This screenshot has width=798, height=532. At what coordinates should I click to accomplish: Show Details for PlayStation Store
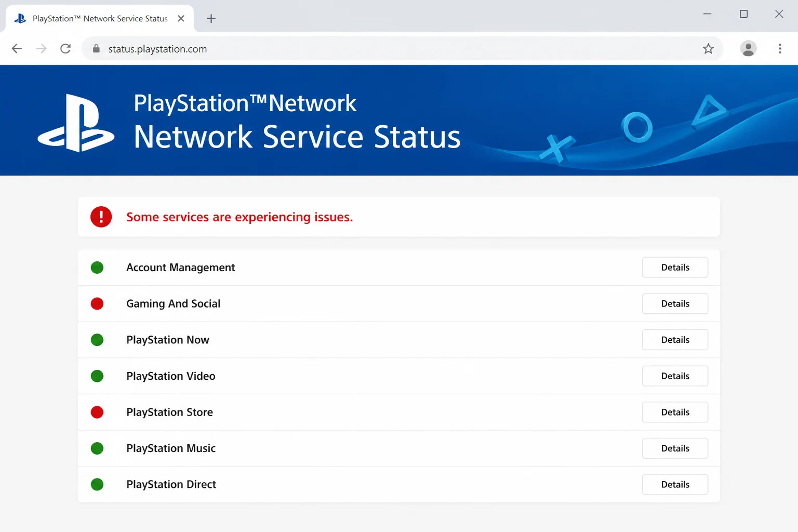click(675, 412)
